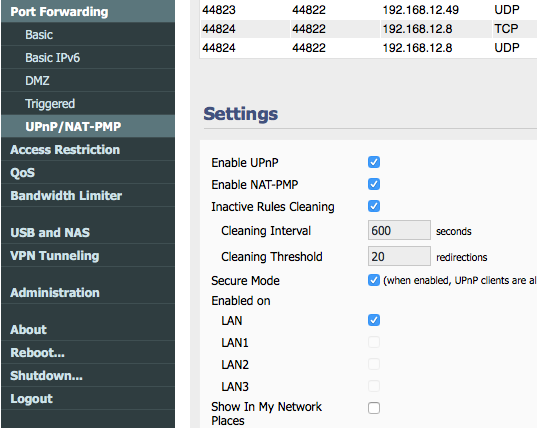The image size is (537, 428).
Task: Open the Administration section
Action: pos(55,293)
